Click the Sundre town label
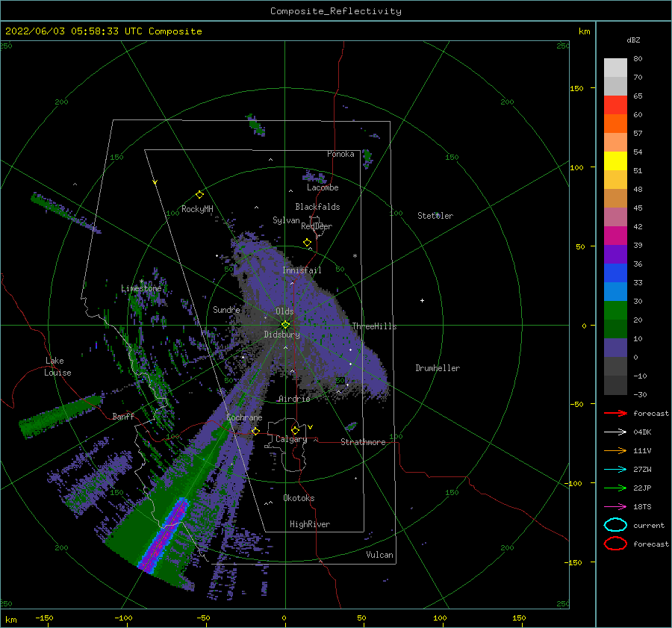The width and height of the screenshot is (672, 628). [x=226, y=309]
